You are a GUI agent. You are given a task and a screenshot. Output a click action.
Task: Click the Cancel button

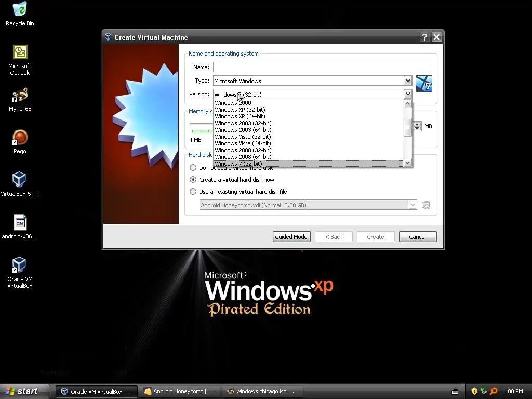pyautogui.click(x=418, y=237)
